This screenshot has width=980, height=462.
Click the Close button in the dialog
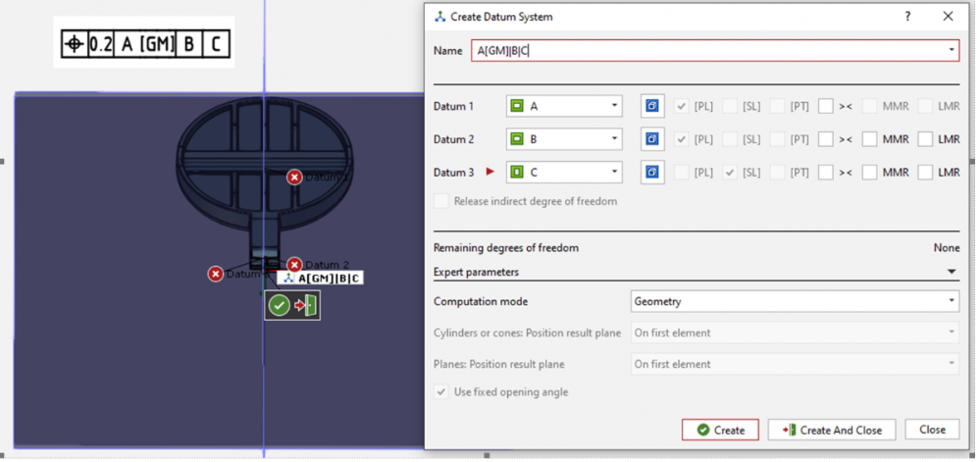(x=932, y=430)
